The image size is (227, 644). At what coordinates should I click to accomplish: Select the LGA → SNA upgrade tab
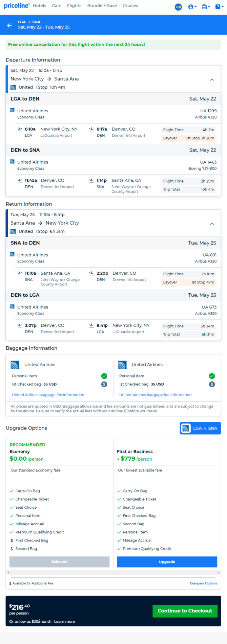200,428
